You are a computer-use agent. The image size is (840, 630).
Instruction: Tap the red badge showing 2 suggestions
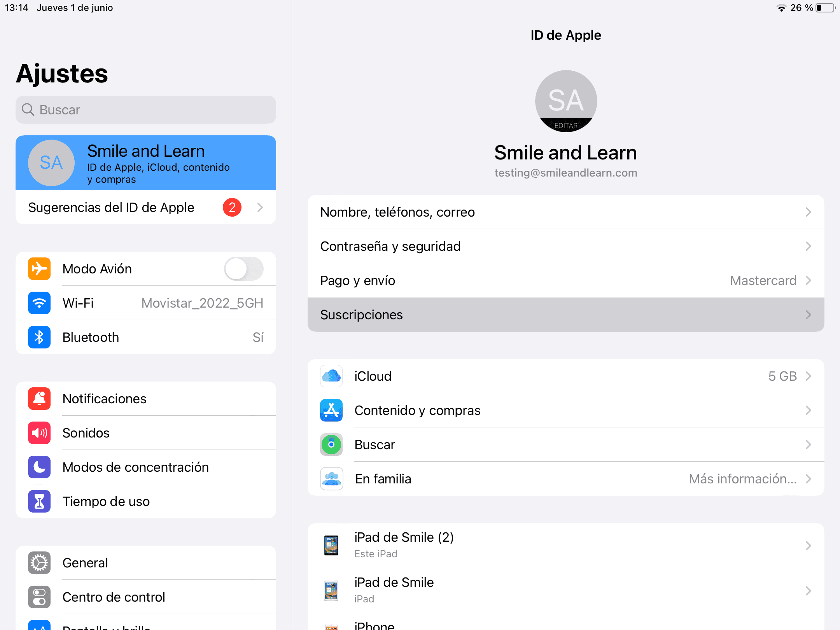[232, 207]
